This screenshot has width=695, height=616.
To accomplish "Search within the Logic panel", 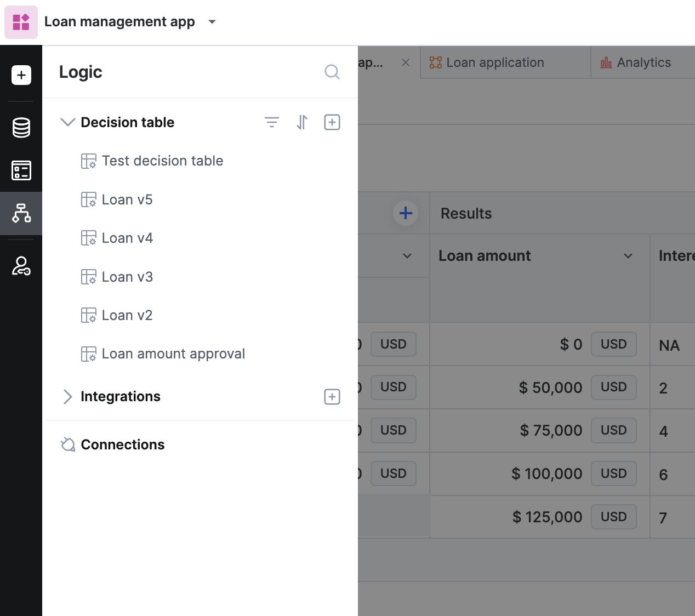I will tap(332, 72).
